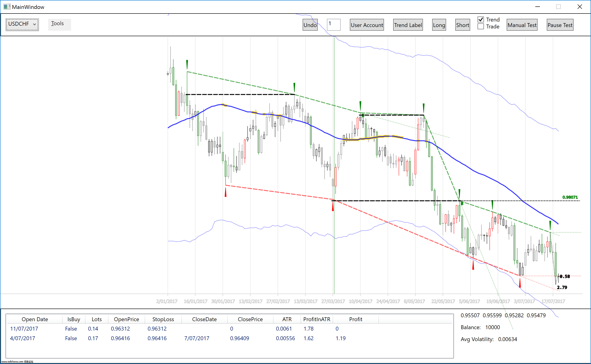Click the 0.58 label on the chart
Image resolution: width=591 pixels, height=364 pixels.
click(x=565, y=276)
